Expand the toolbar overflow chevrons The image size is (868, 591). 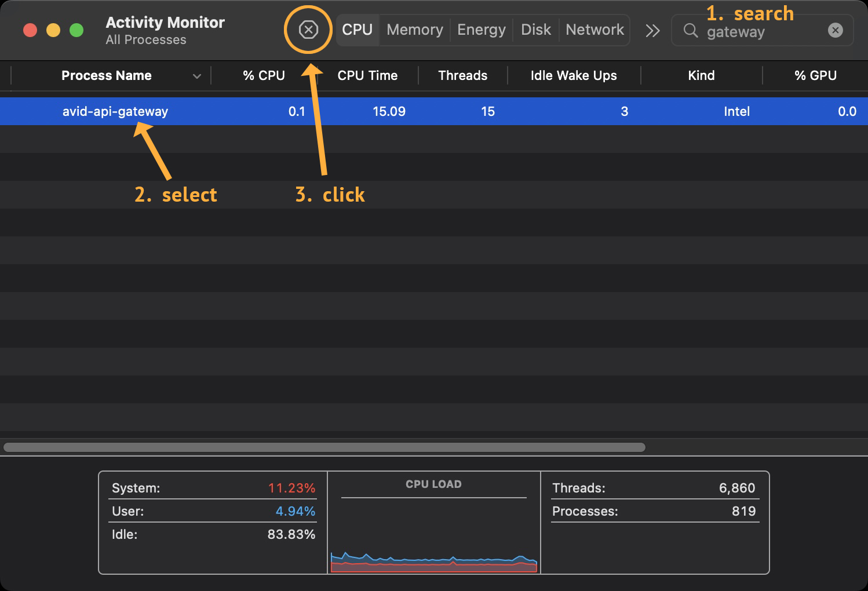pyautogui.click(x=652, y=30)
